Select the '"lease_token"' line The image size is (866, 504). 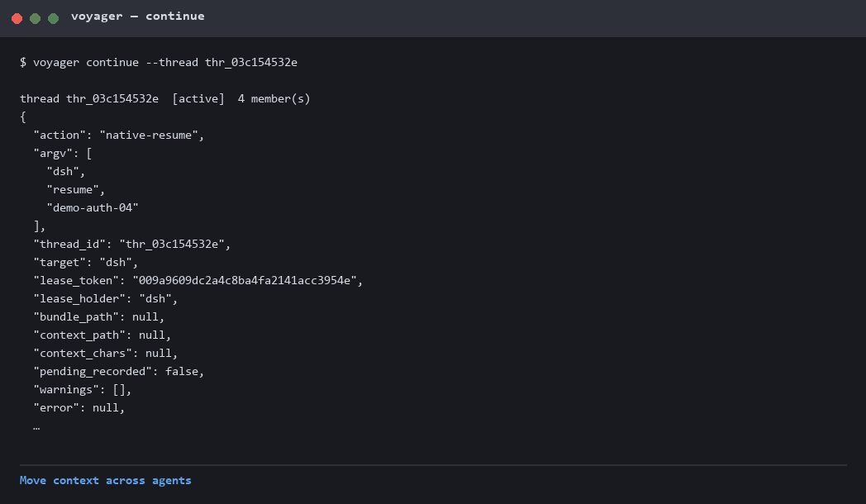click(x=198, y=281)
